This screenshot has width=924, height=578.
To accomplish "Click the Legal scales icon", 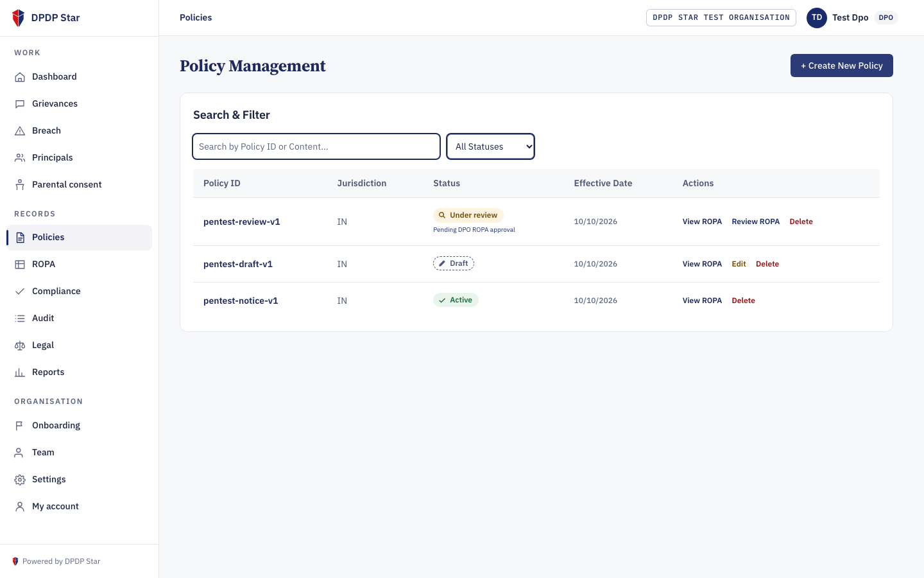I will (20, 346).
